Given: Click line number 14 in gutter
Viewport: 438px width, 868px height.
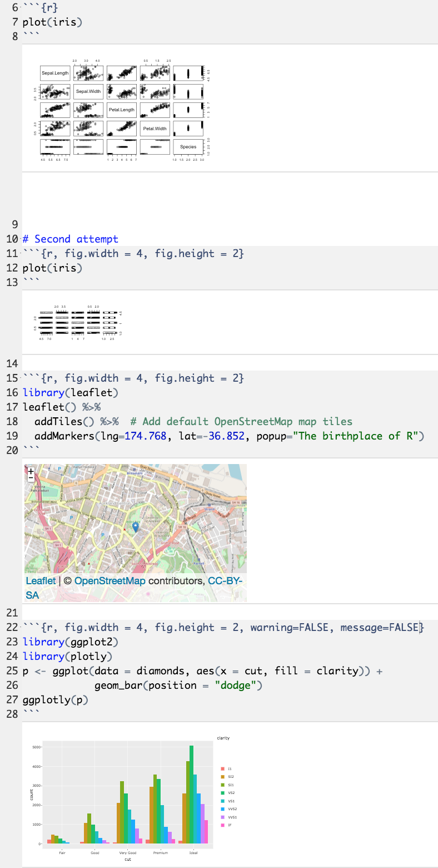Looking at the screenshot, I should click(12, 364).
